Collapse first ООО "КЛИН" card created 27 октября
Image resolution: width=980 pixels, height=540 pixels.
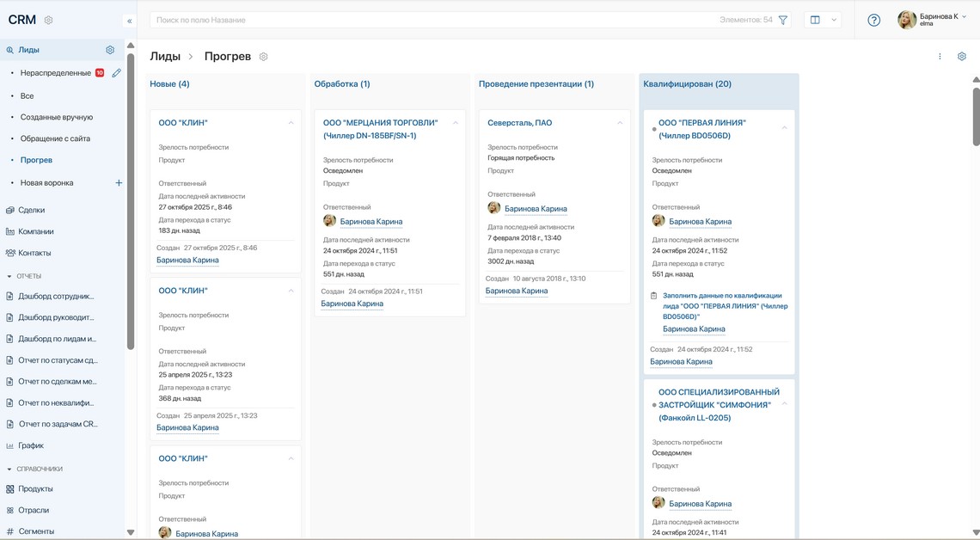click(x=291, y=123)
